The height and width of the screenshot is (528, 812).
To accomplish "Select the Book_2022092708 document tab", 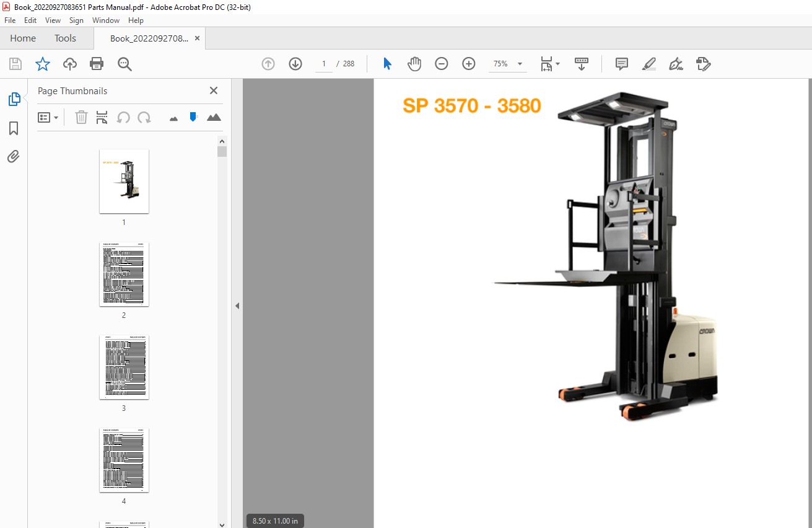I will coord(149,38).
